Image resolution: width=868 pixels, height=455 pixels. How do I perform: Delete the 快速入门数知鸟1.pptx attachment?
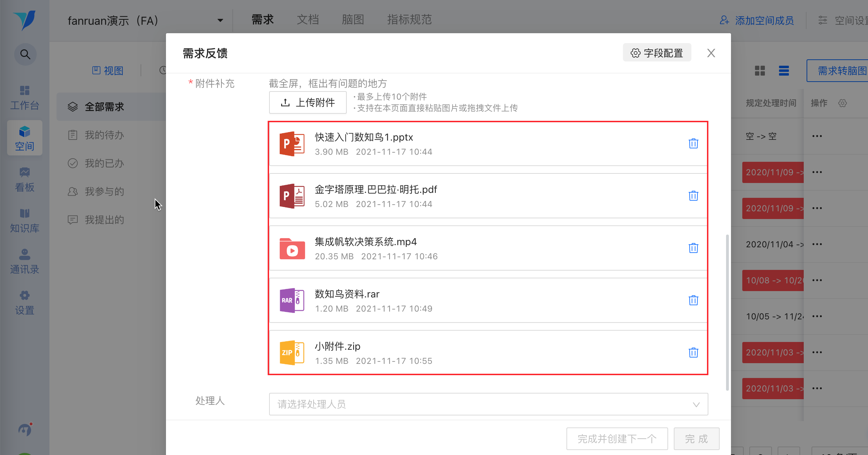(693, 143)
